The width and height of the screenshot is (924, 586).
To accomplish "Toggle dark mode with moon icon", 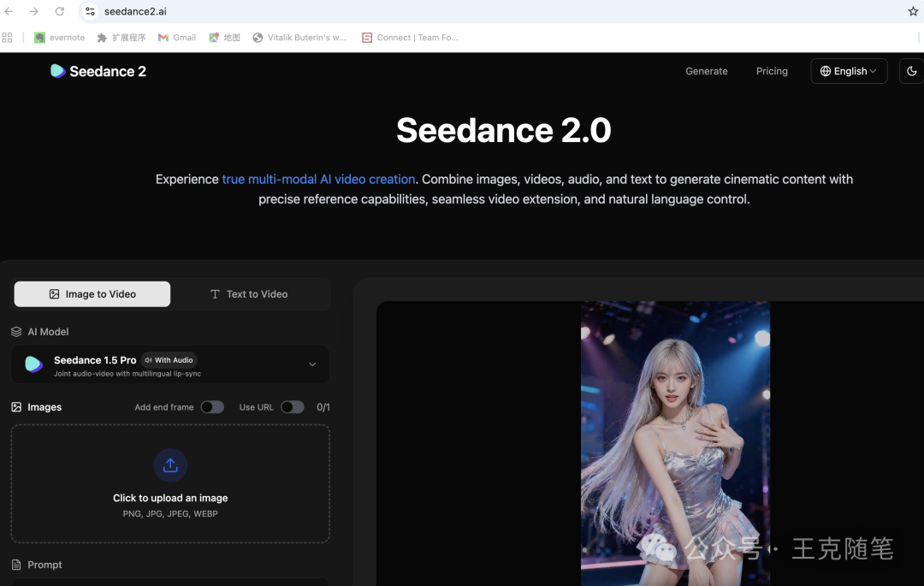I will (911, 71).
